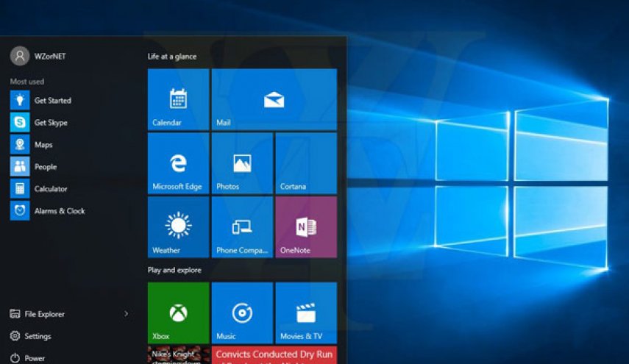Open the Photos tile

(x=242, y=163)
